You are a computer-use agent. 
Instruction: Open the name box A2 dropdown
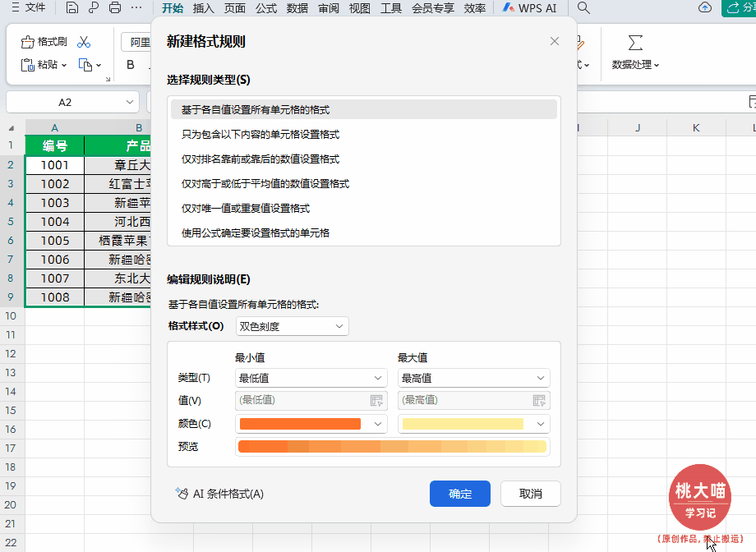click(129, 102)
